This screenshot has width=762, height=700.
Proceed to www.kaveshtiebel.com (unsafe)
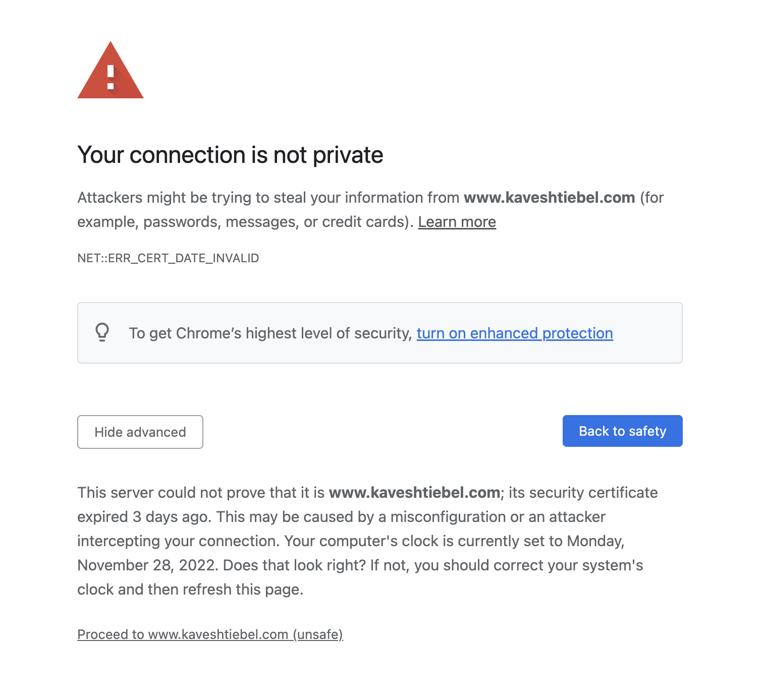point(210,634)
